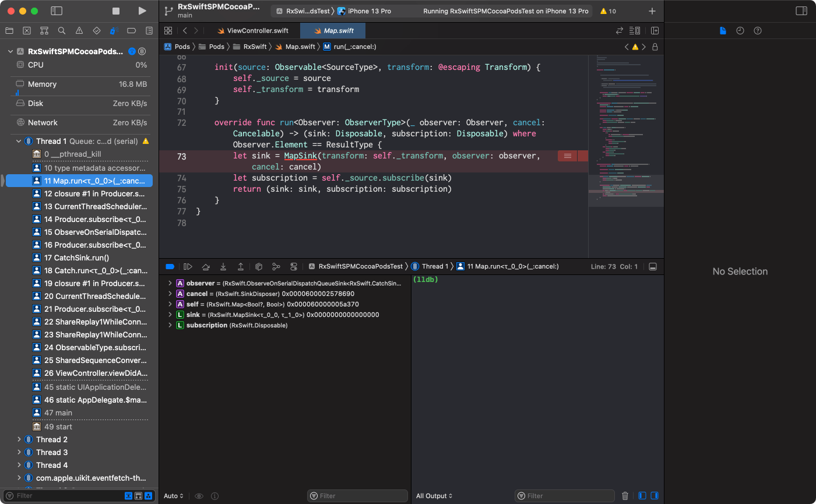Image resolution: width=816 pixels, height=504 pixels.
Task: Step into the function
Action: pyautogui.click(x=223, y=266)
